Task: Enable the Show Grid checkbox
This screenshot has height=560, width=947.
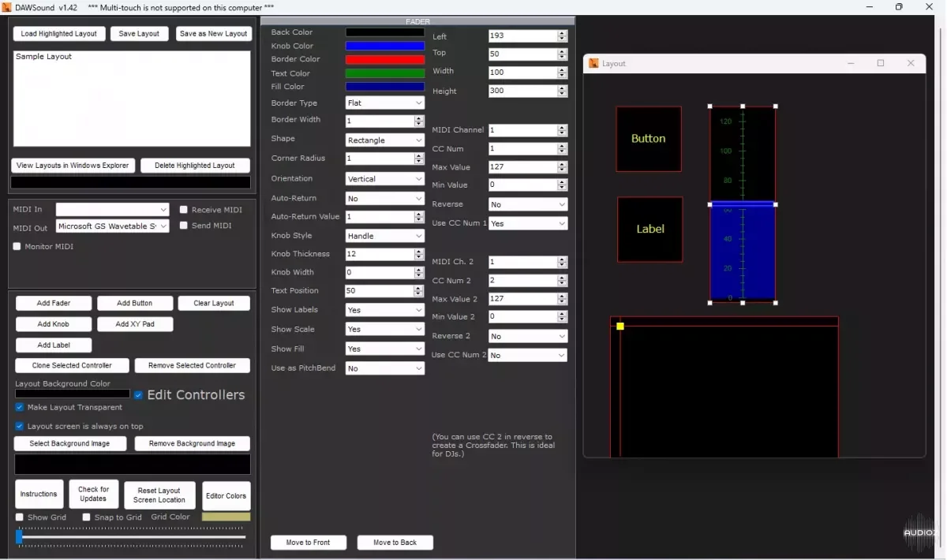Action: [20, 517]
